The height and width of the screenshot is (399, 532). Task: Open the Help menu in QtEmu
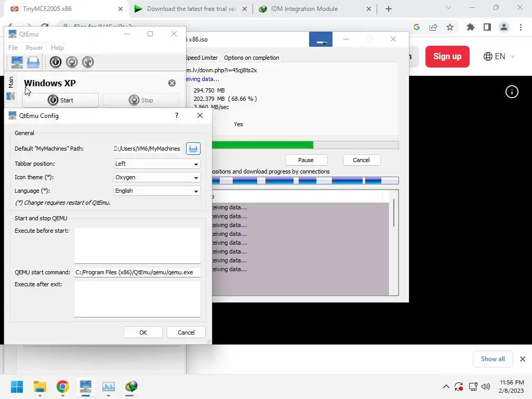[x=57, y=47]
